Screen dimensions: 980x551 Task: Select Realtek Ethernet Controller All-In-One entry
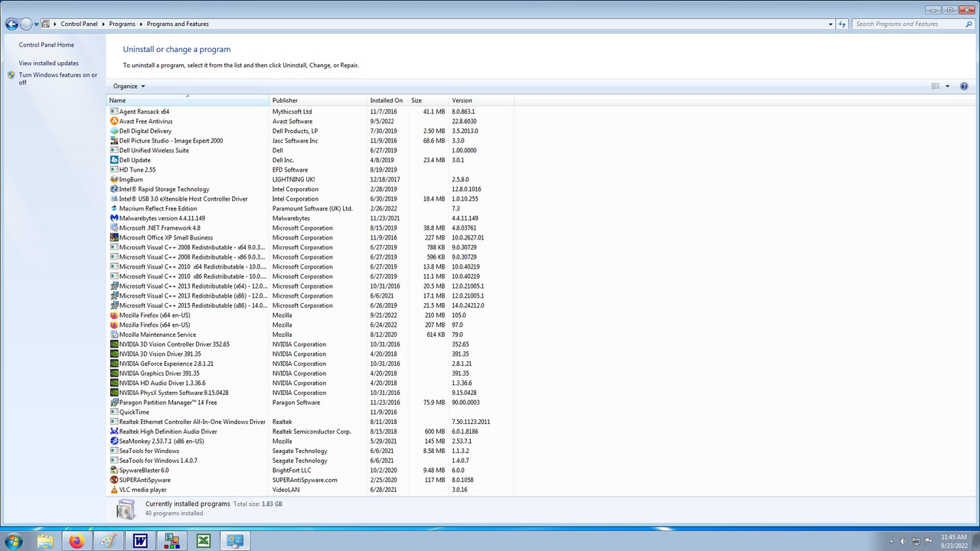[x=310, y=422]
